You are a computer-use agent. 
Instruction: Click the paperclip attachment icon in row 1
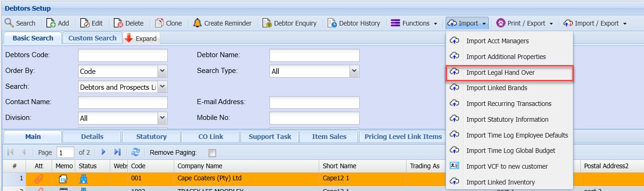pyautogui.click(x=39, y=178)
